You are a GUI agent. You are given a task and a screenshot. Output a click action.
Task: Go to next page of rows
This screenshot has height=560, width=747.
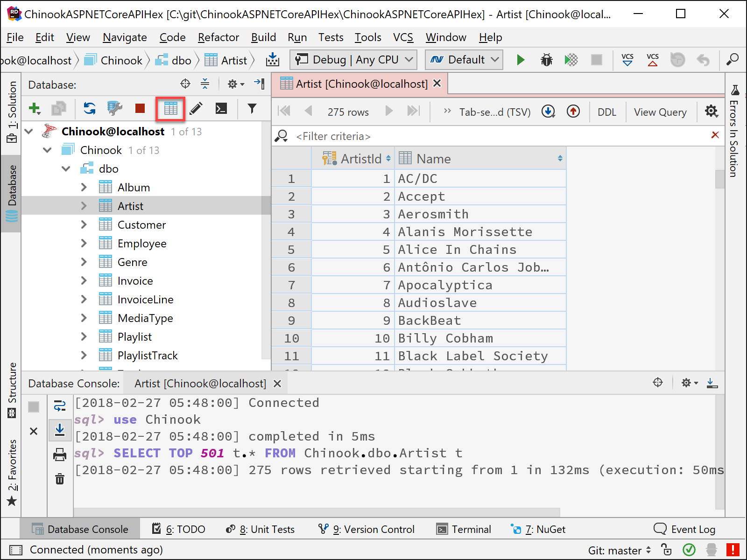pos(389,111)
